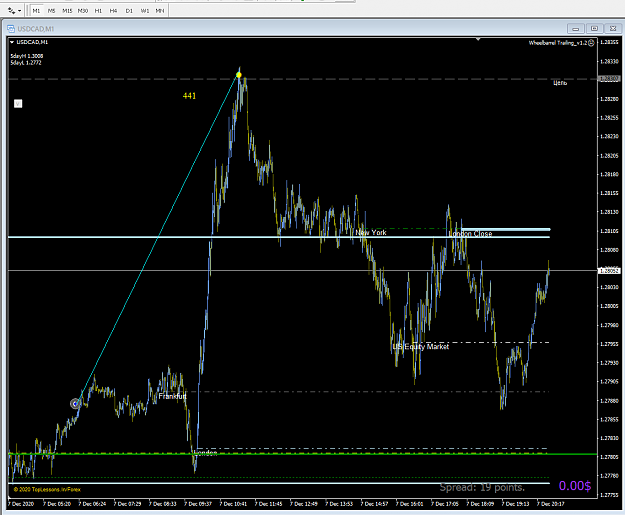Click the yellow 441 points label
This screenshot has width=625, height=515.
189,96
